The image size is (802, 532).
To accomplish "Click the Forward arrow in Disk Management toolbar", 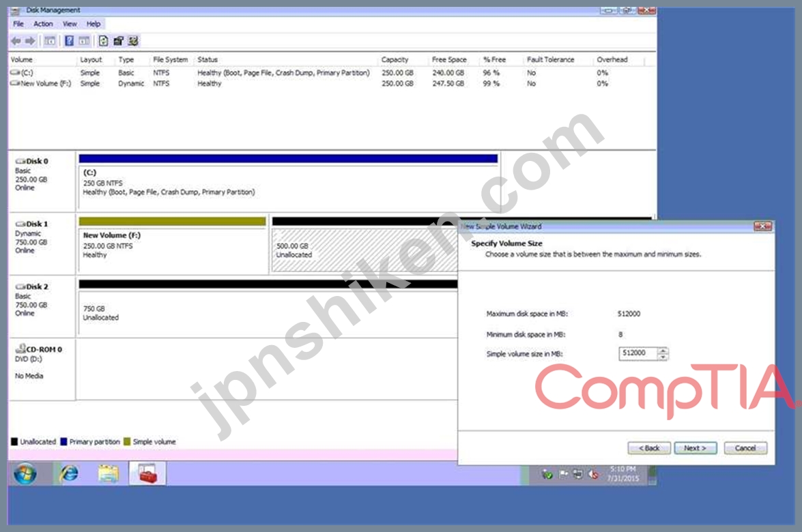I will 31,41.
